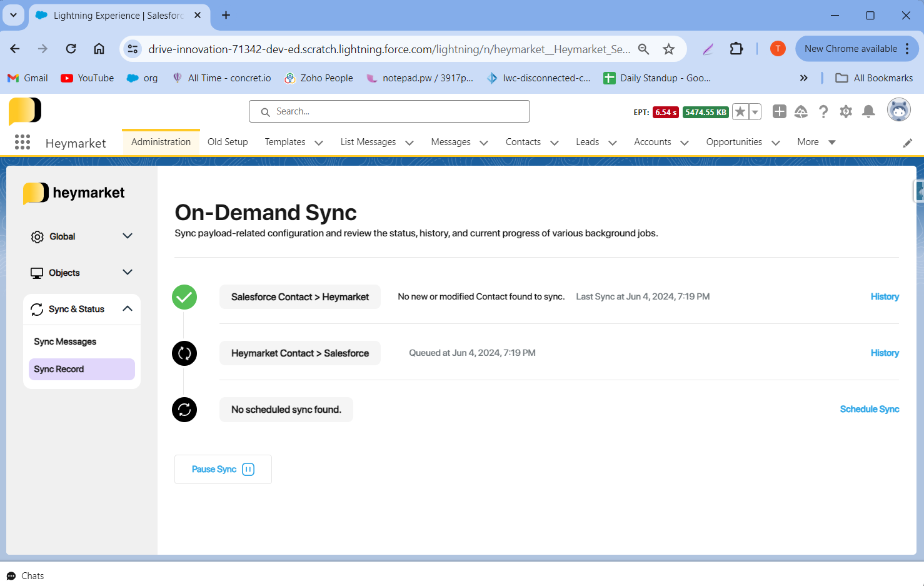The image size is (924, 586).
Task: Open the Opportunities tab dropdown arrow
Action: click(x=776, y=143)
